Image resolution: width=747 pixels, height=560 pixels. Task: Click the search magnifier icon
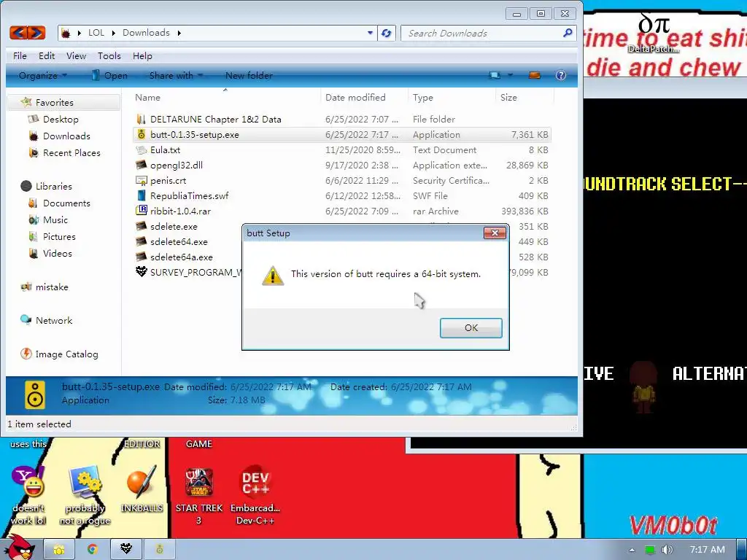click(568, 33)
